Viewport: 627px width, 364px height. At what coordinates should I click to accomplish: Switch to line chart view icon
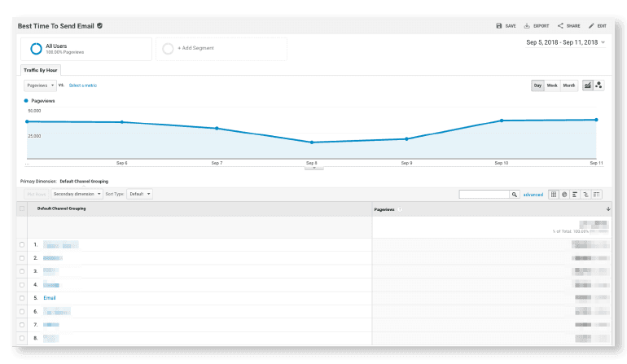click(587, 86)
